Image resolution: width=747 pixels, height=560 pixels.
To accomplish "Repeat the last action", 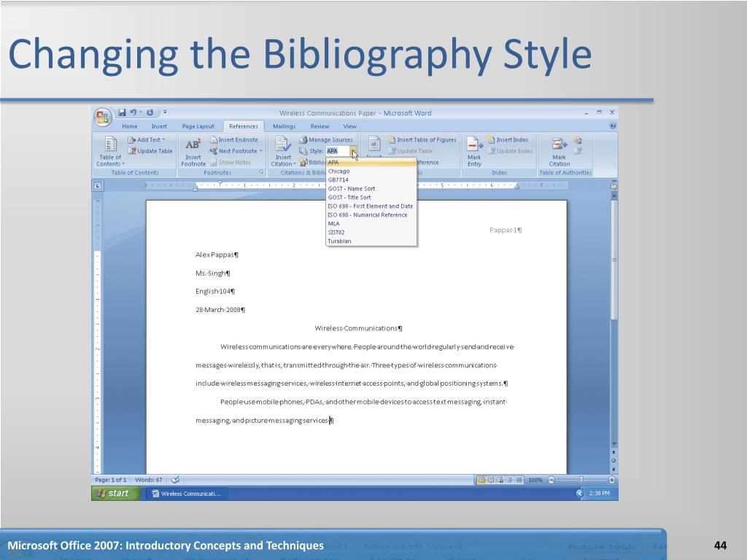I will coord(150,112).
